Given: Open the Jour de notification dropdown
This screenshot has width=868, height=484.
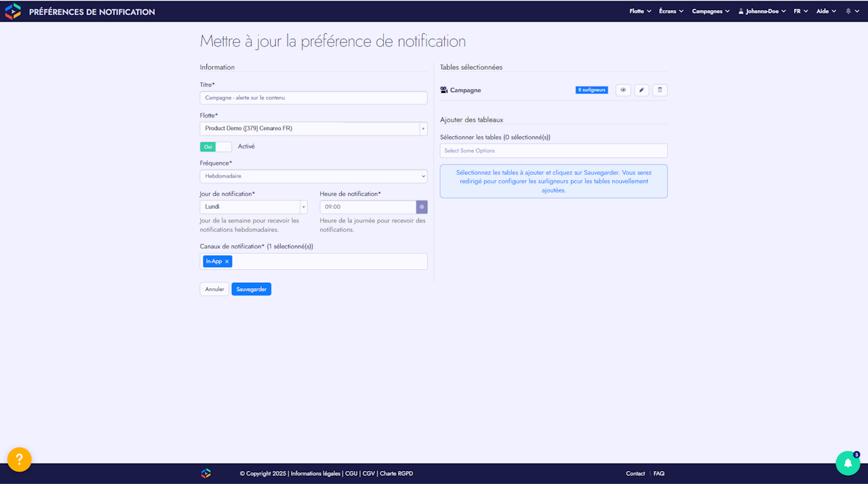Looking at the screenshot, I should coord(254,207).
